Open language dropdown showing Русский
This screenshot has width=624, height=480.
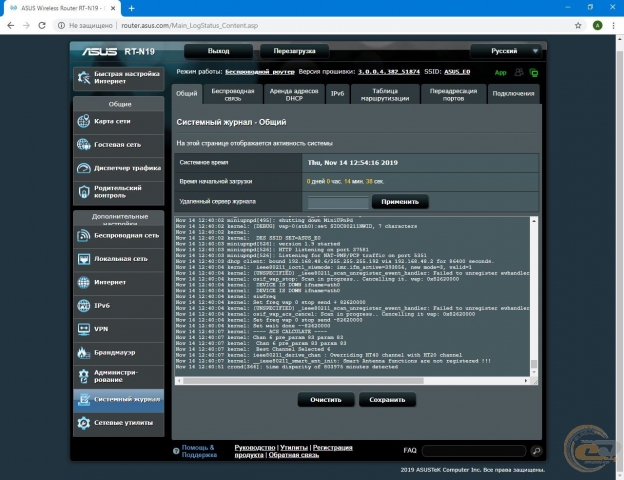(506, 51)
